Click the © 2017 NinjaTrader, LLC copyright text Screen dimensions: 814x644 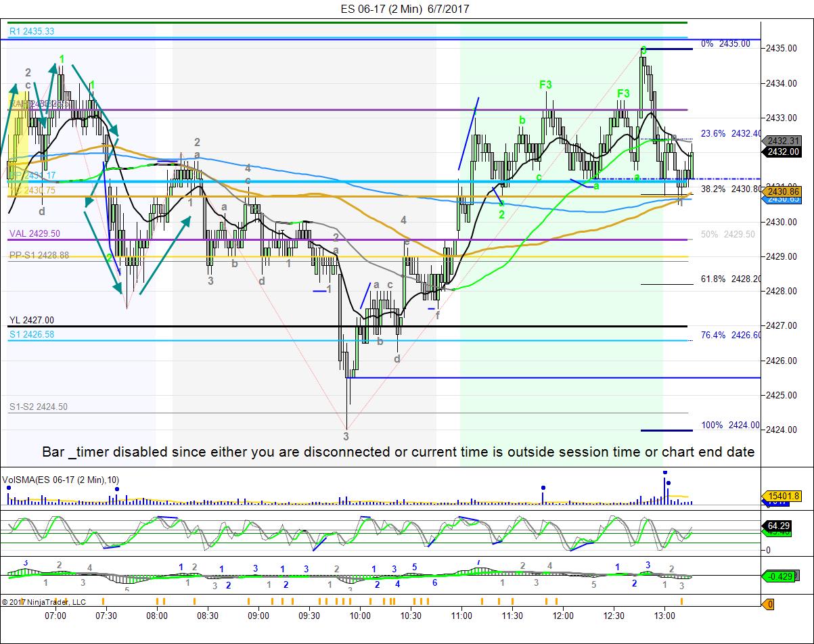(44, 601)
